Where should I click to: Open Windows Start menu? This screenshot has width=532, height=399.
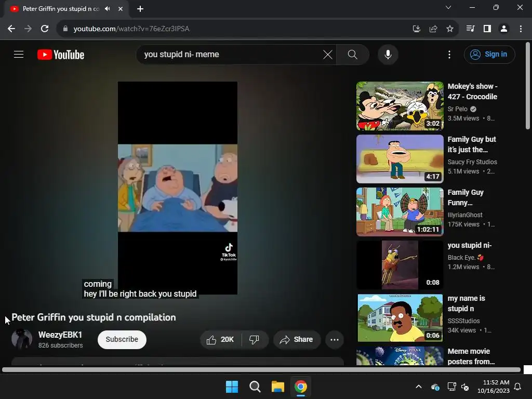(232, 387)
